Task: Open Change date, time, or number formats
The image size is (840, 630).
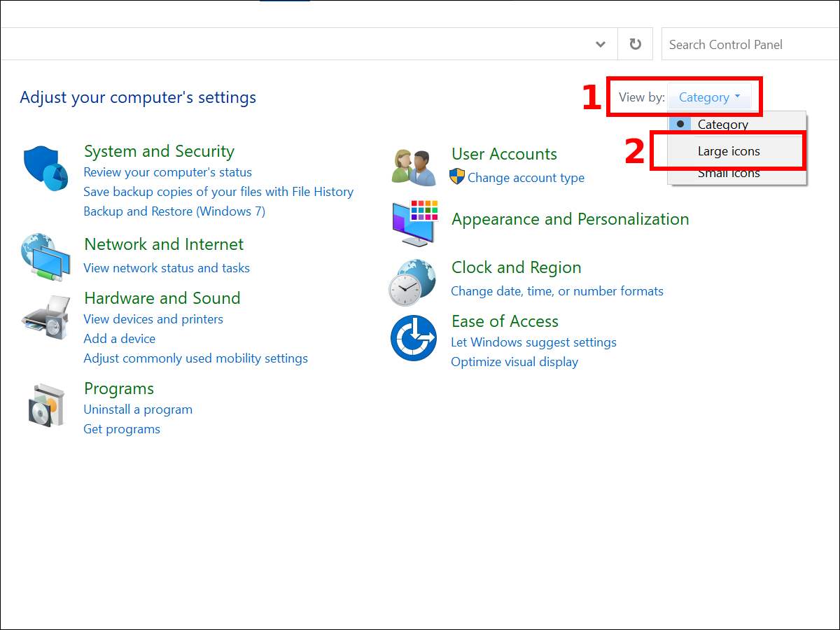Action: point(557,291)
